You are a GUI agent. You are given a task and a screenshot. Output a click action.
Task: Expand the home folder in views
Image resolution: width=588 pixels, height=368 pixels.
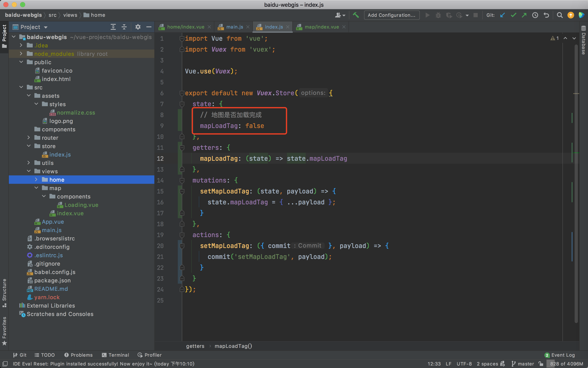[36, 179]
